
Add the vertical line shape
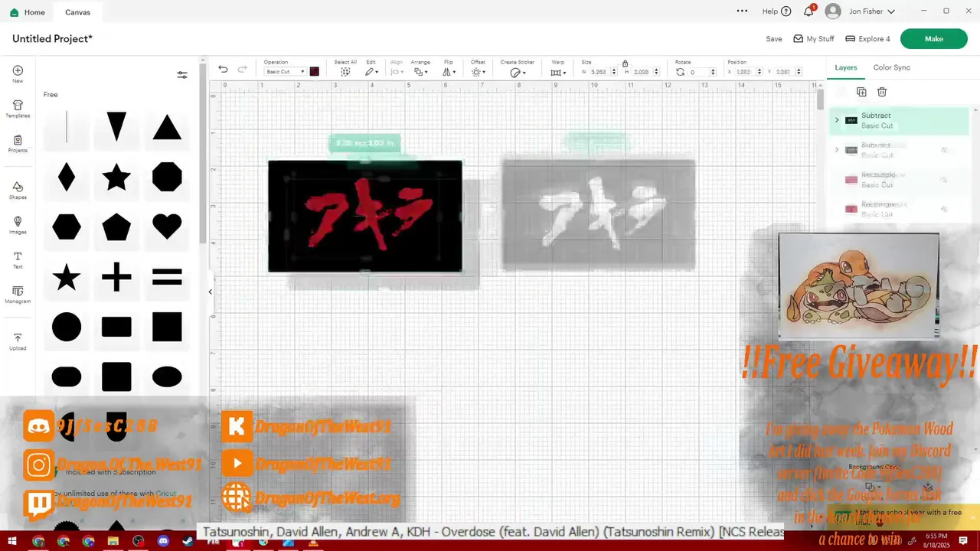[67, 127]
